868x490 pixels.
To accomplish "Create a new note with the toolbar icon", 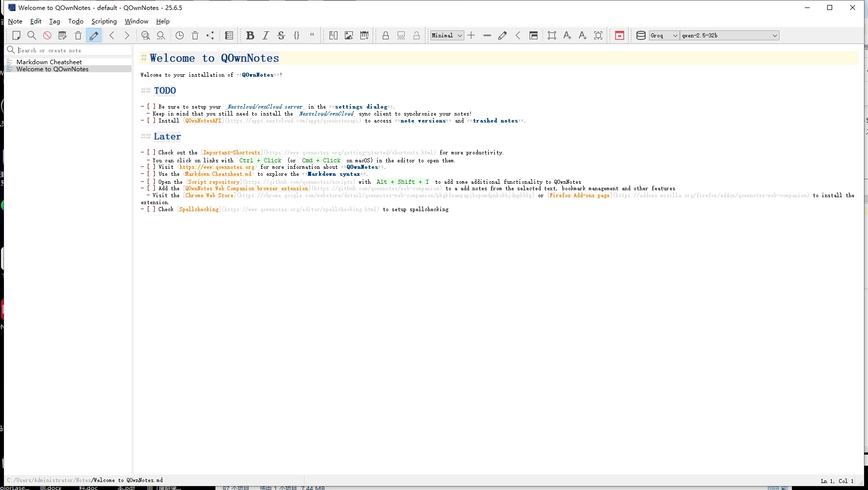I will coord(16,35).
